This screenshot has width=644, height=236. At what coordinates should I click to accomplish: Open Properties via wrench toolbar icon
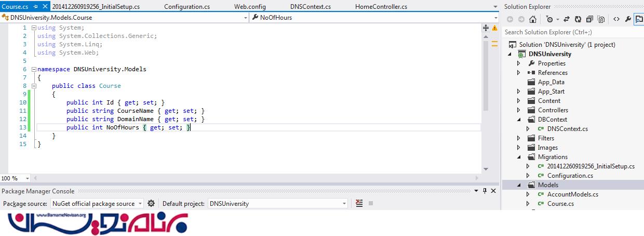628,19
